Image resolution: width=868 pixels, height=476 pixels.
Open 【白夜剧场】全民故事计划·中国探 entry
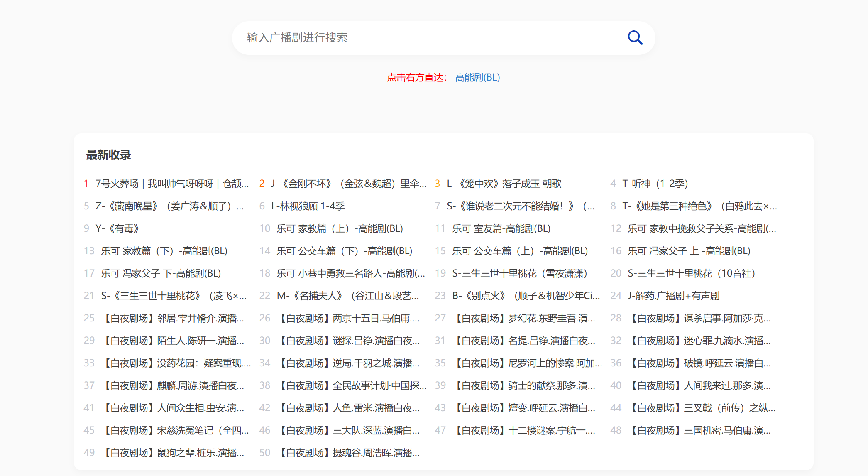coord(352,385)
